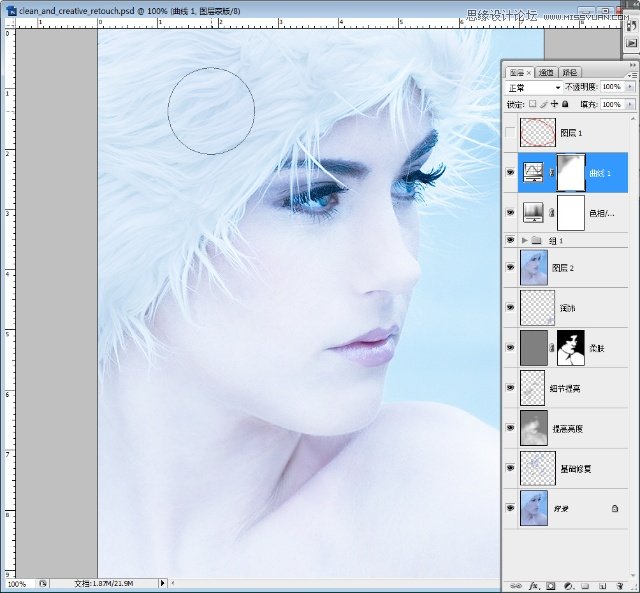Collapse the panel with double arrows
This screenshot has height=593, width=640.
[632, 65]
